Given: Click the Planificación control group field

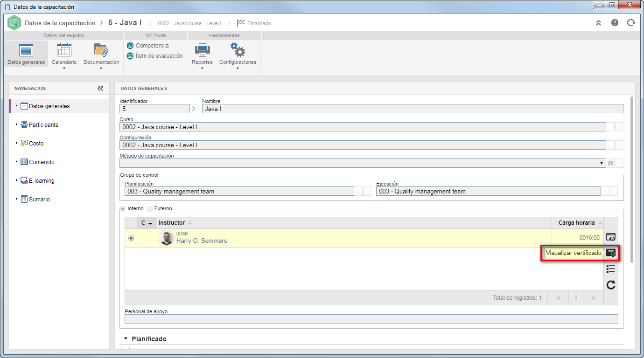Looking at the screenshot, I should pyautogui.click(x=239, y=191).
